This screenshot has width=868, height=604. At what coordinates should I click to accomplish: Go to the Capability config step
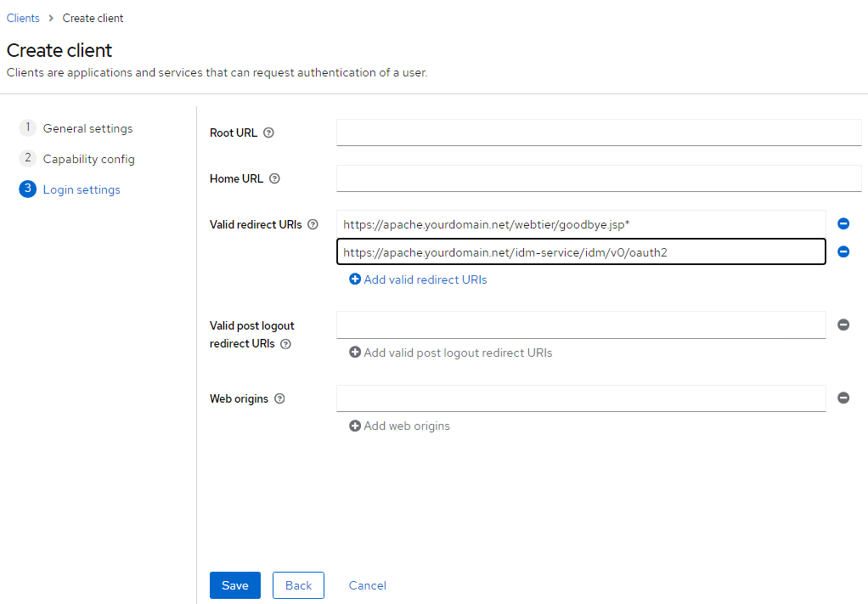pos(90,159)
